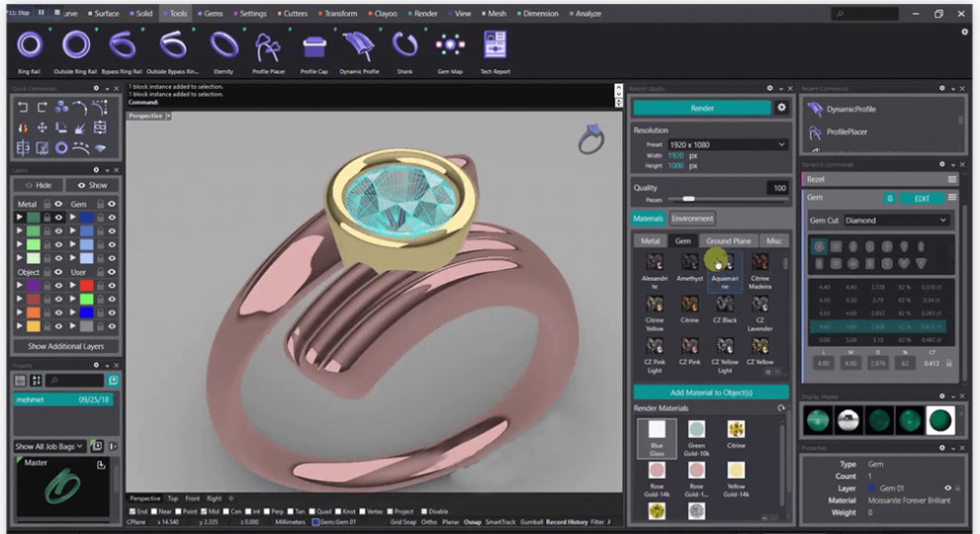Open the Shank builder tool
Viewport: 980px width, 534px height.
pos(404,45)
